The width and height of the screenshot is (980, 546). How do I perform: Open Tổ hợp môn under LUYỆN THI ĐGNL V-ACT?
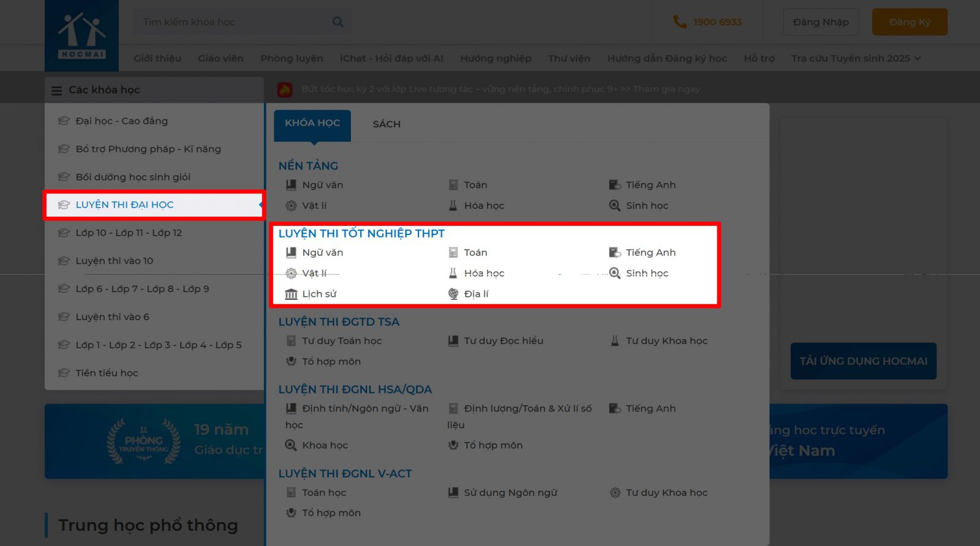click(331, 513)
